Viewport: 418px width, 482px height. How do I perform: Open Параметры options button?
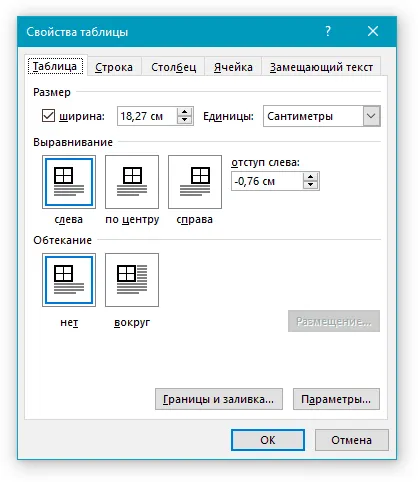tap(336, 399)
